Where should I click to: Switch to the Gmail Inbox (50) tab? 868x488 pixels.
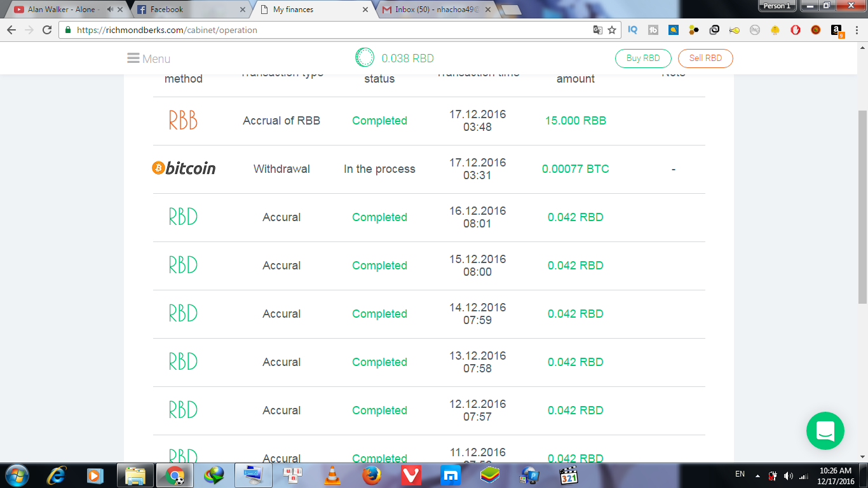click(x=434, y=10)
